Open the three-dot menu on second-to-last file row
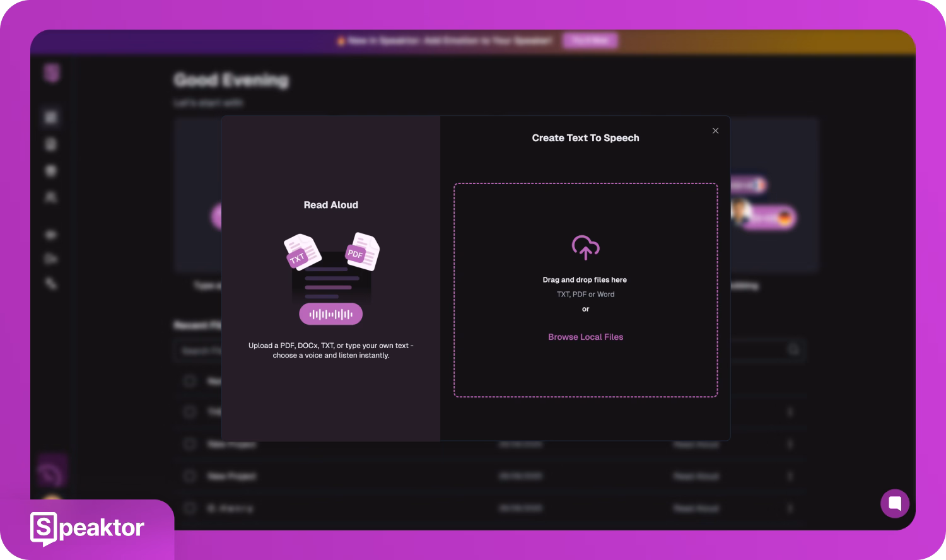The width and height of the screenshot is (946, 560). 790,476
